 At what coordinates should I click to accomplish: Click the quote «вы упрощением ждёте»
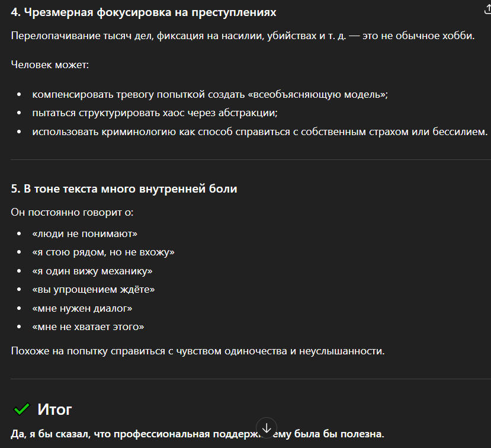pos(94,289)
